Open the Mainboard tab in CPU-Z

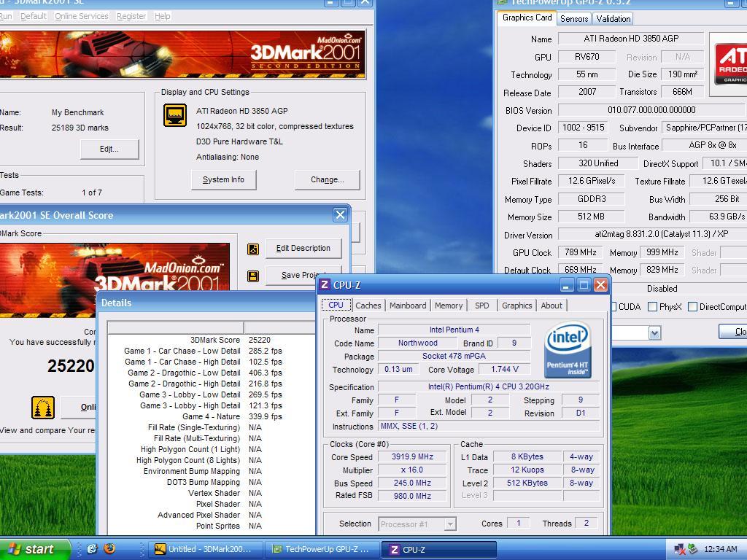click(x=408, y=306)
